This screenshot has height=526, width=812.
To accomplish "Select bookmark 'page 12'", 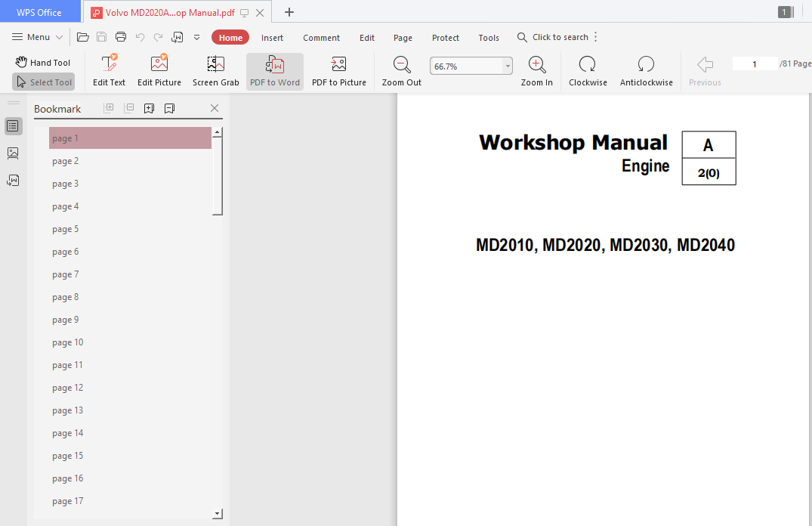I will tap(130, 388).
